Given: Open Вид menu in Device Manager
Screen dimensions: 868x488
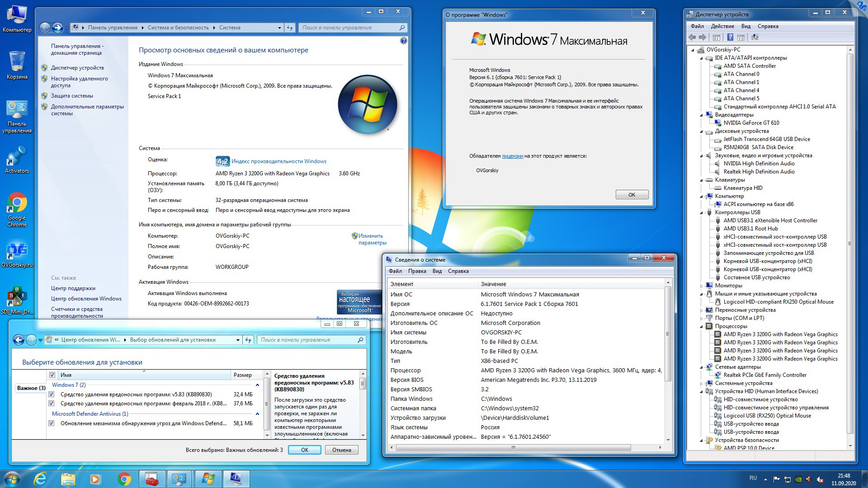Looking at the screenshot, I should tap(746, 26).
